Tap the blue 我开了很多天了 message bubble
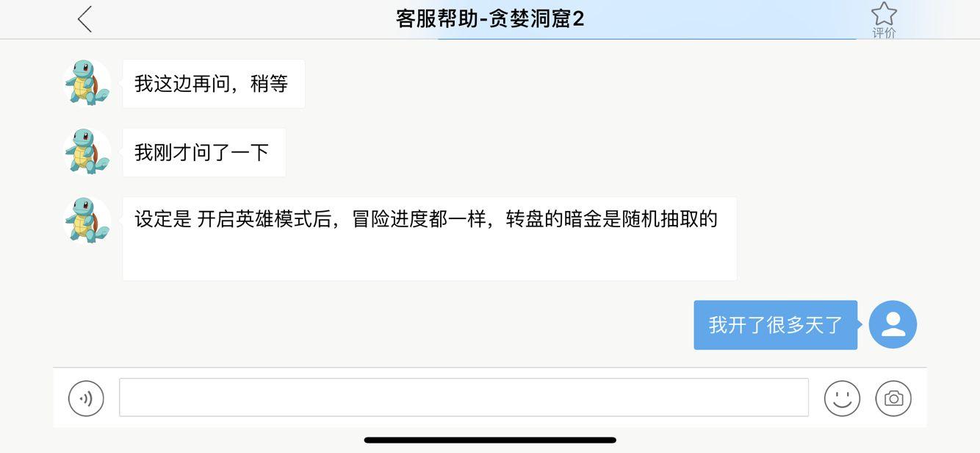The height and width of the screenshot is (453, 980). (776, 324)
